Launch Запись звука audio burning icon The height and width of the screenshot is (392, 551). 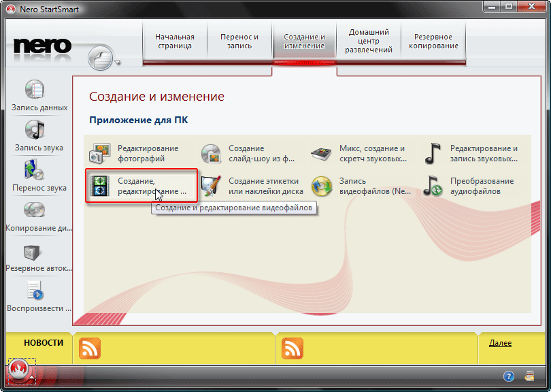(x=35, y=130)
